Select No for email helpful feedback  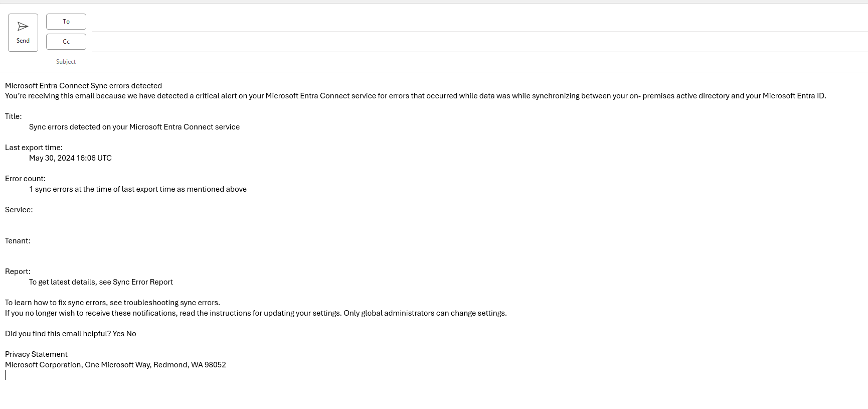(131, 333)
